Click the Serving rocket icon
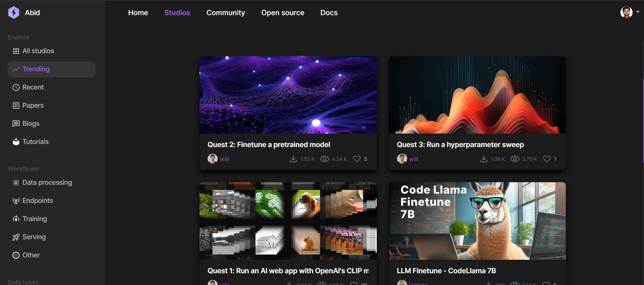The image size is (644, 285). point(16,237)
